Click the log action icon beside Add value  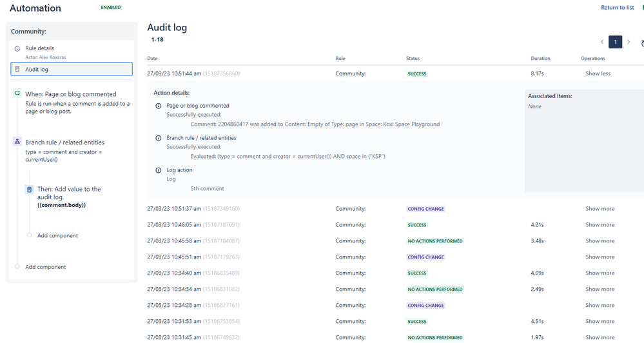coord(29,190)
